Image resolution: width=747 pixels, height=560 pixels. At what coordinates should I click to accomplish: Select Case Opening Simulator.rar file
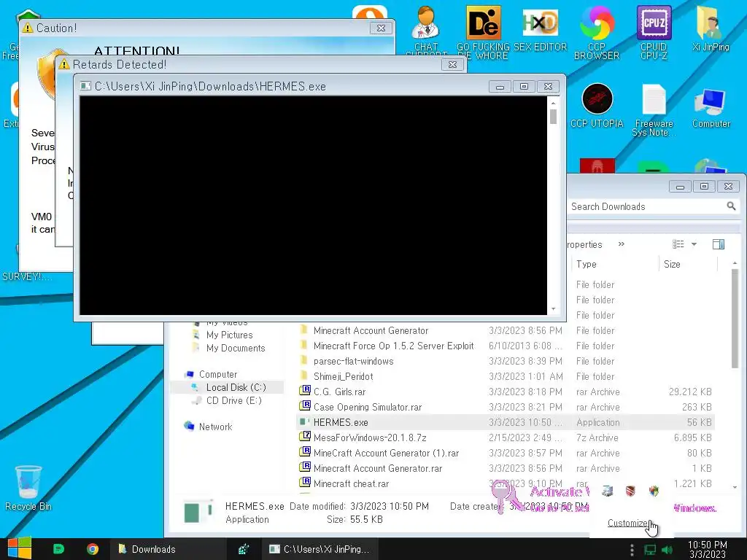505,407
